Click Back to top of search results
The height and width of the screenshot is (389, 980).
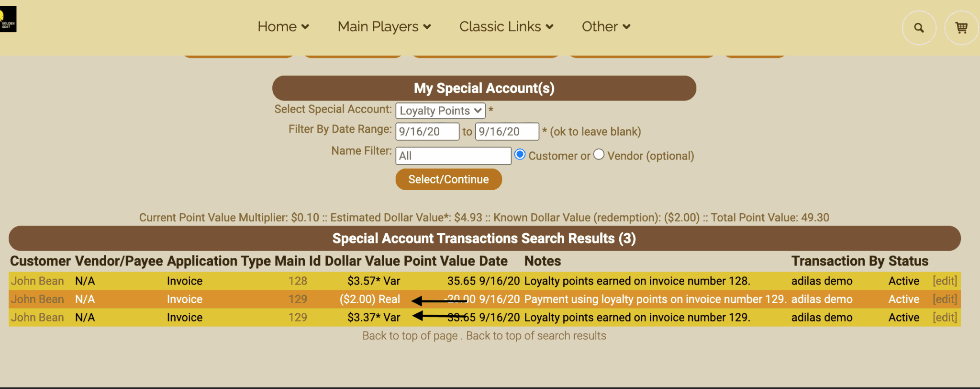click(536, 336)
